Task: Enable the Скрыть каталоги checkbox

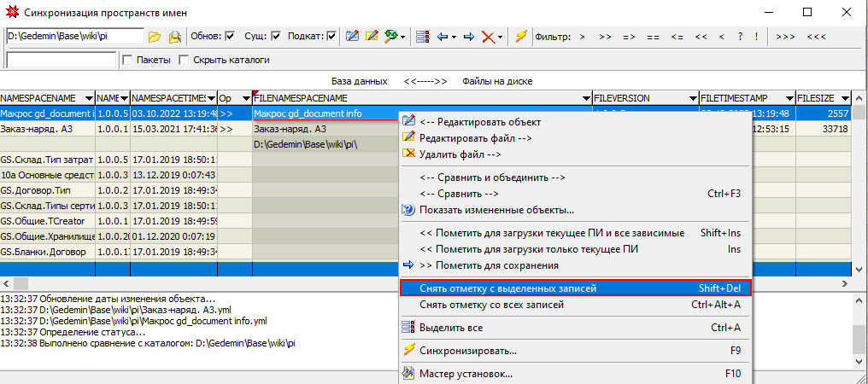Action: coord(185,61)
